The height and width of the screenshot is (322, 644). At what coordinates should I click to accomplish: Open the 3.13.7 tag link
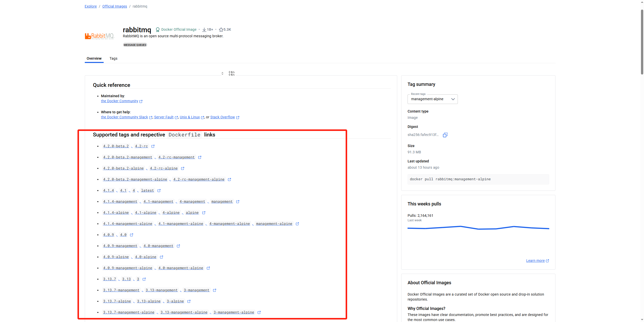(110, 279)
